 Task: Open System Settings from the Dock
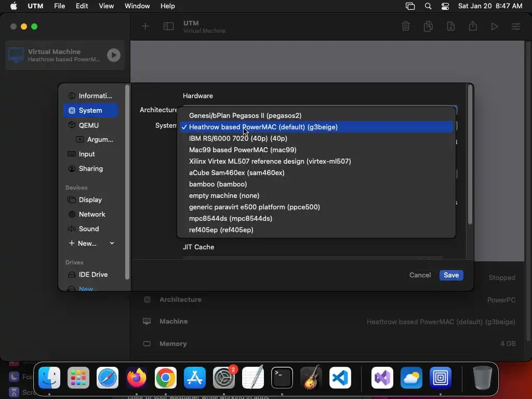pos(224,378)
